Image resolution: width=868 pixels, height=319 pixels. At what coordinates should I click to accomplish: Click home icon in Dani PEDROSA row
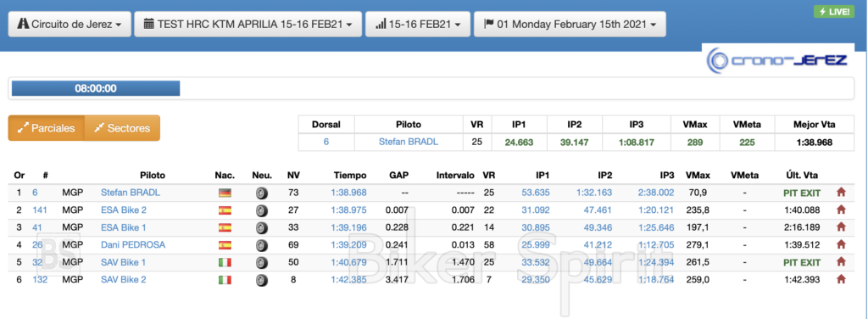click(841, 244)
